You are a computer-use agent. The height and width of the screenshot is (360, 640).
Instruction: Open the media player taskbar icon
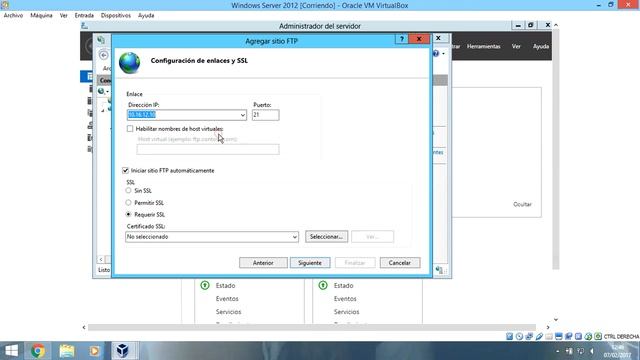pyautogui.click(x=94, y=351)
